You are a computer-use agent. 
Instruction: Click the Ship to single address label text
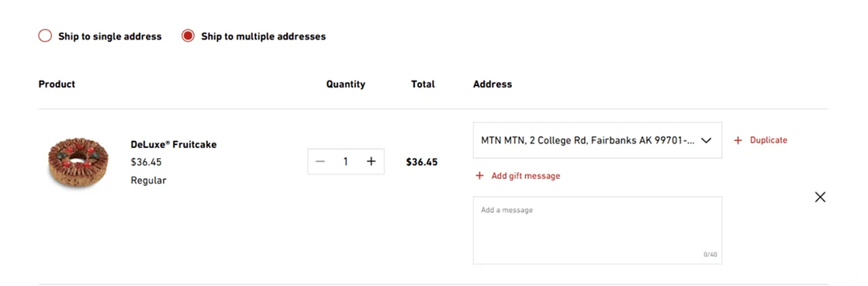[x=109, y=36]
